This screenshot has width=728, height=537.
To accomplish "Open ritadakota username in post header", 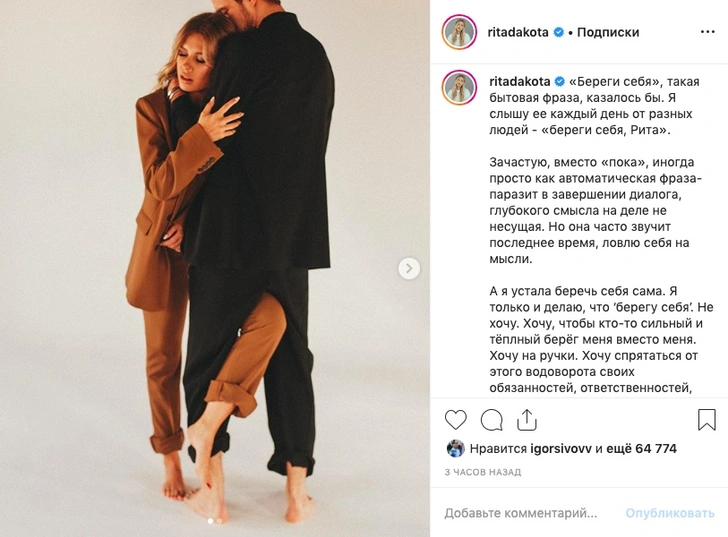I will pyautogui.click(x=518, y=32).
